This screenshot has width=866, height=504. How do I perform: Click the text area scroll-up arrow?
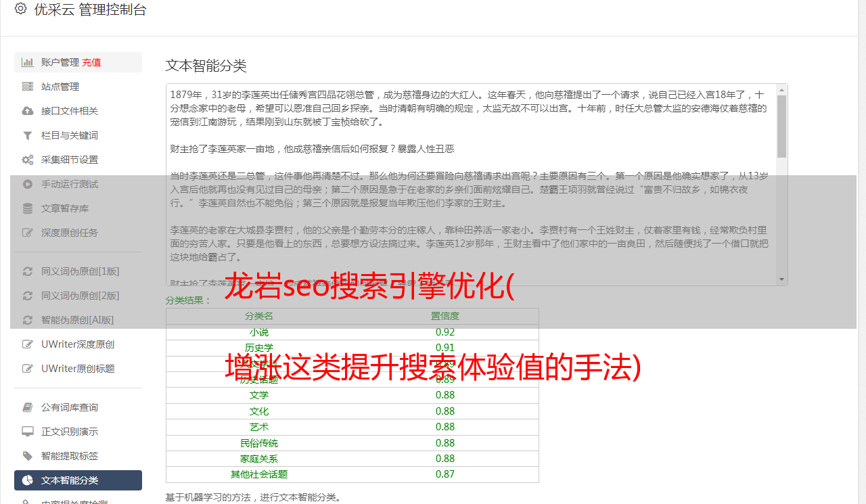point(782,89)
